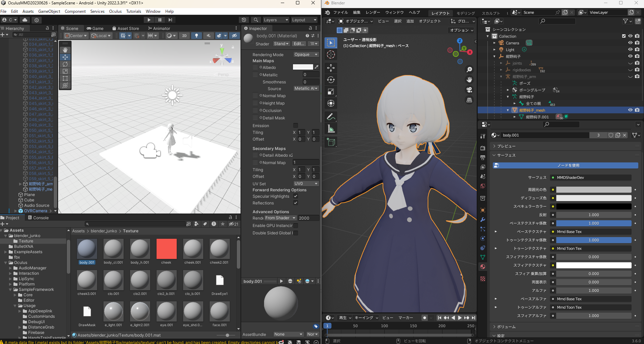Select the cheek texture thumbnail

166,249
